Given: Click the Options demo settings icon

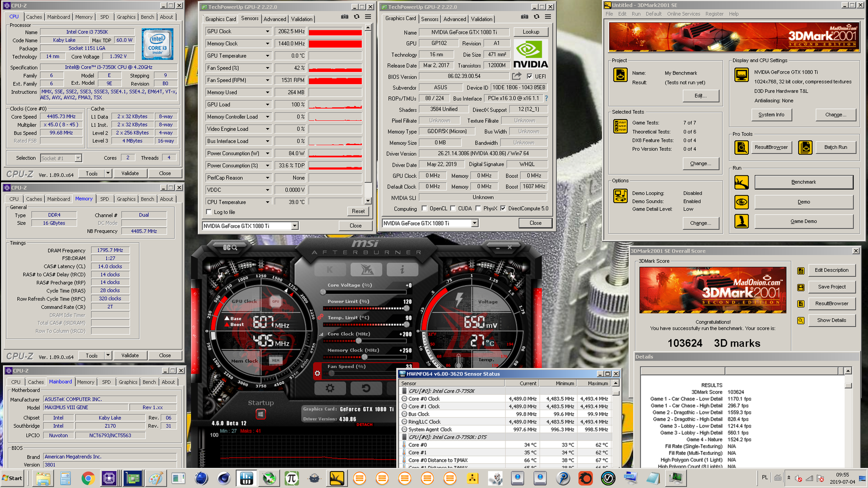Looking at the screenshot, I should coord(620,196).
